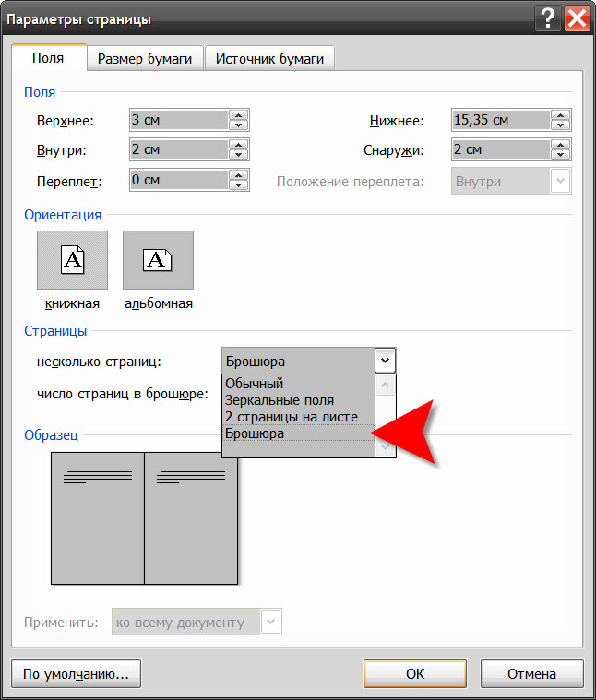Click the help question mark in title bar
The height and width of the screenshot is (700, 596).
tap(547, 18)
